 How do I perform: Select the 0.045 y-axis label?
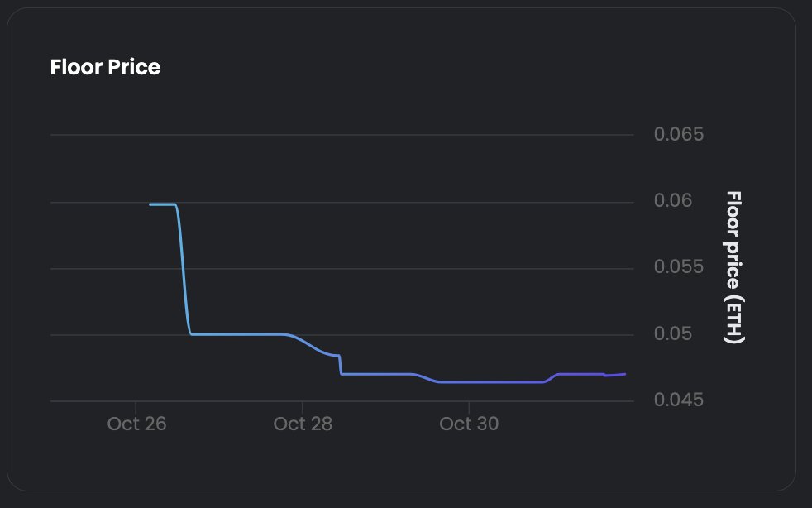point(678,400)
